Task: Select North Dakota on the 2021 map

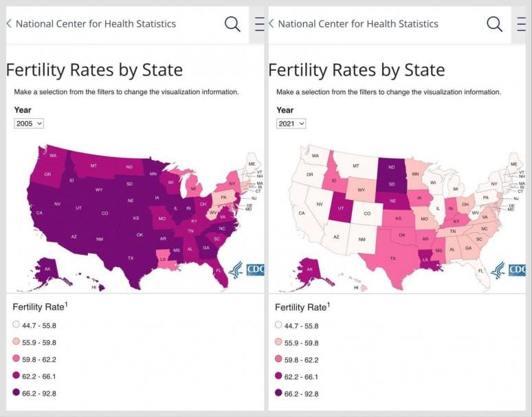Action: (x=392, y=167)
